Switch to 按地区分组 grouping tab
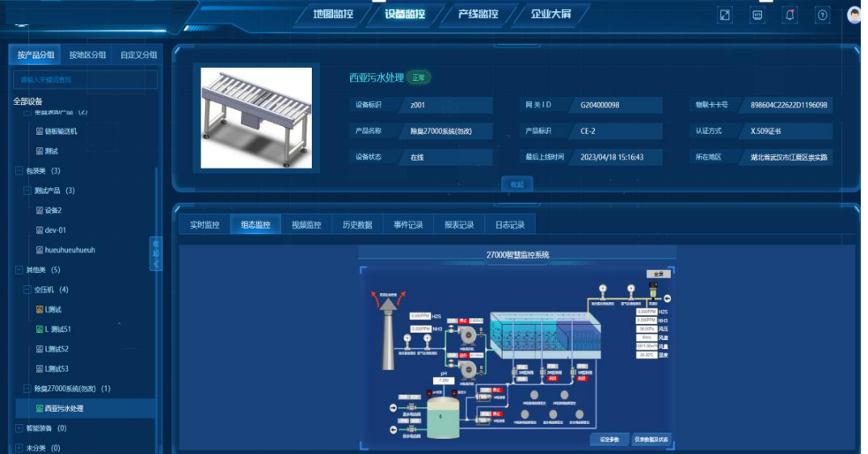 tap(87, 55)
